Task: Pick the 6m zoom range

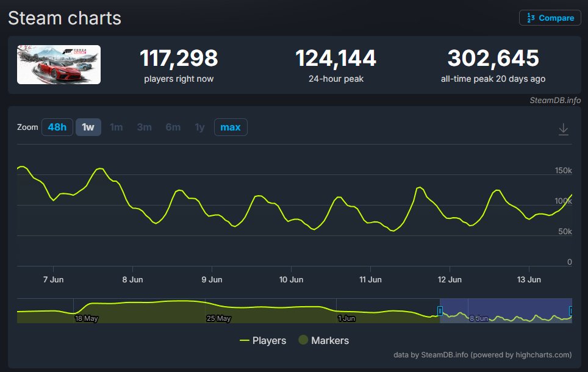Action: [173, 127]
